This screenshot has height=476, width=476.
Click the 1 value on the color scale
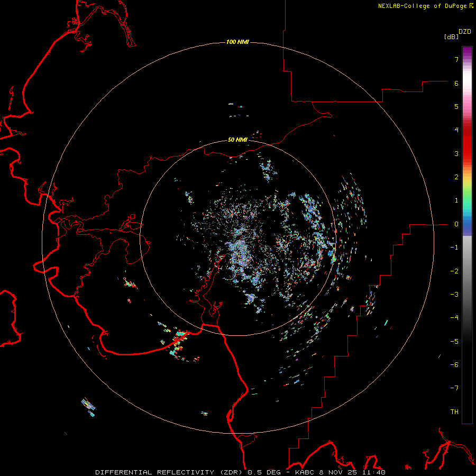tap(456, 200)
